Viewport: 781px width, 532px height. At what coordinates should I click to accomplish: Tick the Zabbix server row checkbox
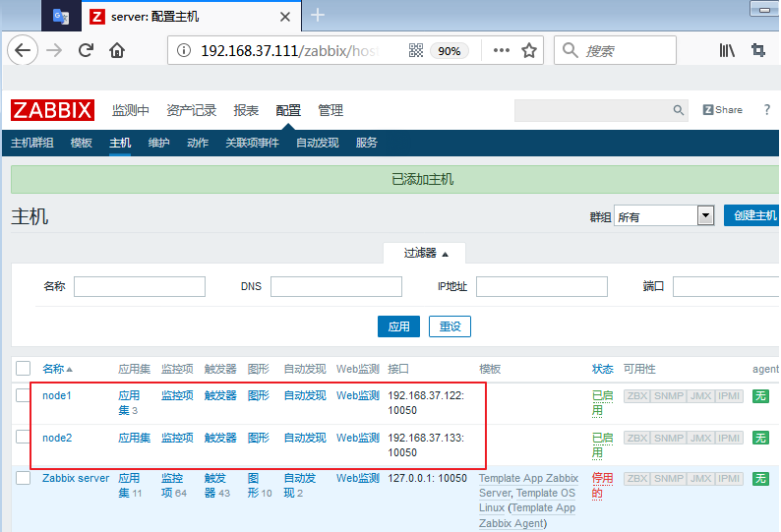[x=23, y=478]
